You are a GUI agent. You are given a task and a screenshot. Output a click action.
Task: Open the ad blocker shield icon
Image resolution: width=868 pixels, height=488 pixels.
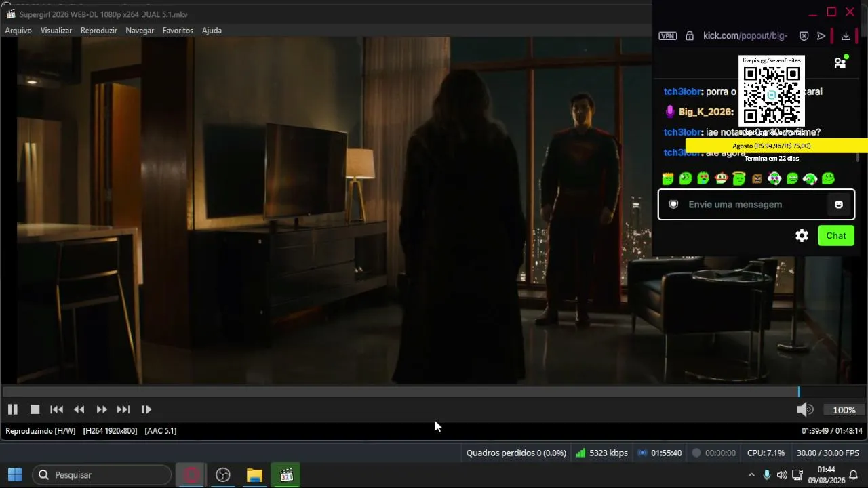click(804, 36)
